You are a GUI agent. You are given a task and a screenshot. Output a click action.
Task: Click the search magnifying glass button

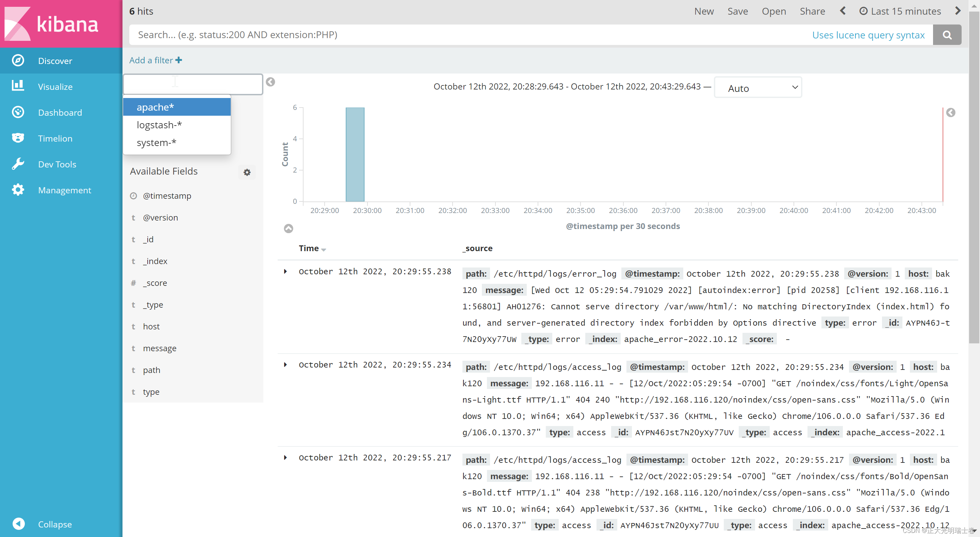(x=947, y=35)
